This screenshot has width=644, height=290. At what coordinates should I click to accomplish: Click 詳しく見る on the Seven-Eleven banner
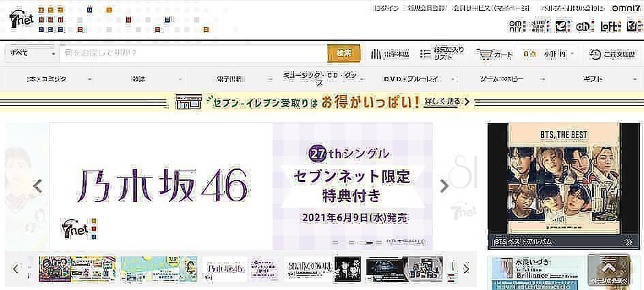click(x=446, y=102)
